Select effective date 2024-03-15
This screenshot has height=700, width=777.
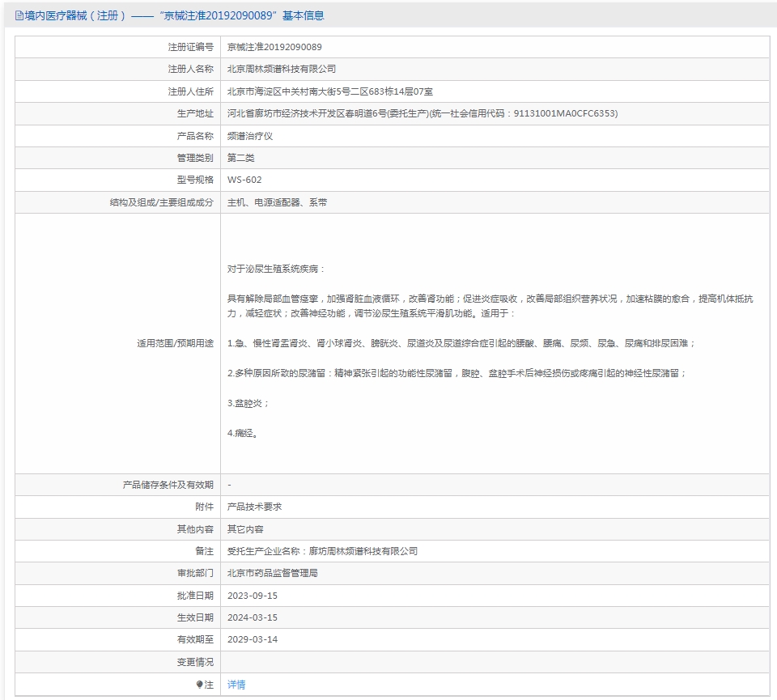point(253,617)
